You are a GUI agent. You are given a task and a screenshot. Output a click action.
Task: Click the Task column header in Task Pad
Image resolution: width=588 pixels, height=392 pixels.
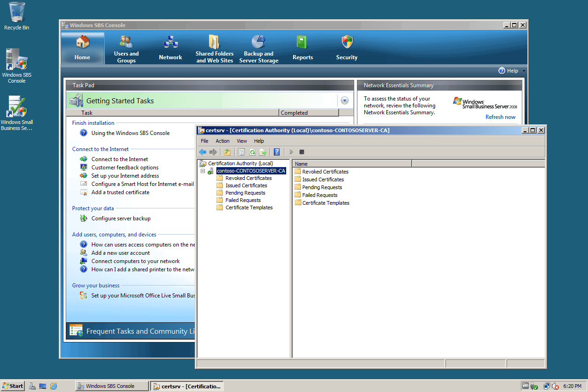point(173,113)
